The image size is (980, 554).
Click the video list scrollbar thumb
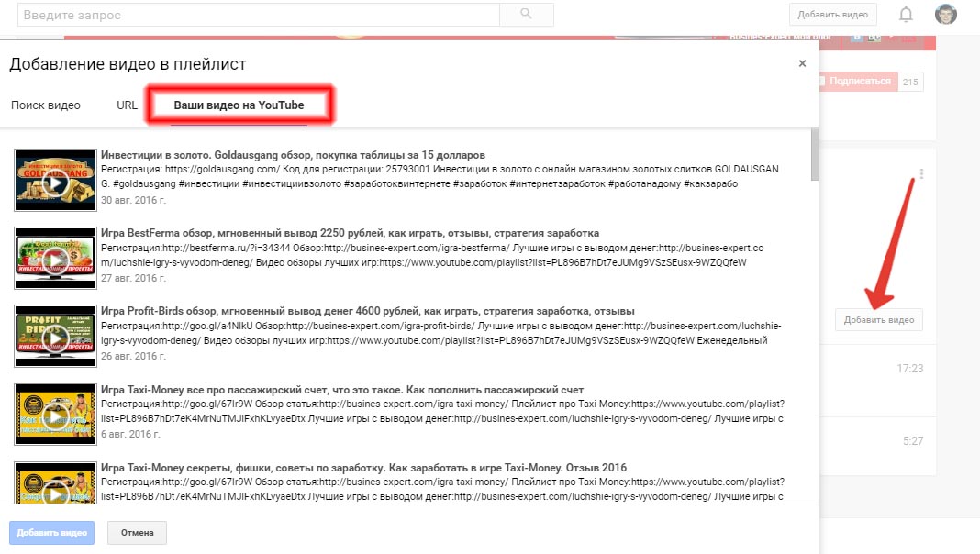coord(815,154)
